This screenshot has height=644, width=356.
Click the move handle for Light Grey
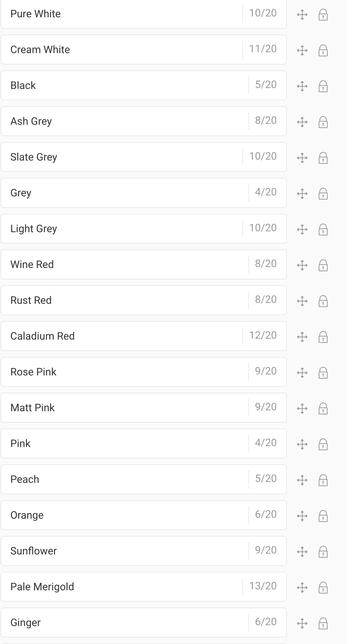point(302,229)
